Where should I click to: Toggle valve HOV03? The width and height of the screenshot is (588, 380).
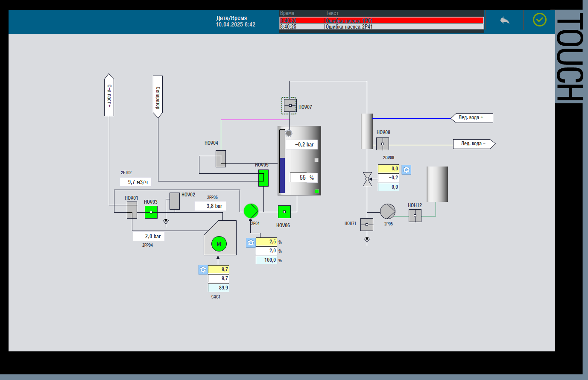(151, 212)
